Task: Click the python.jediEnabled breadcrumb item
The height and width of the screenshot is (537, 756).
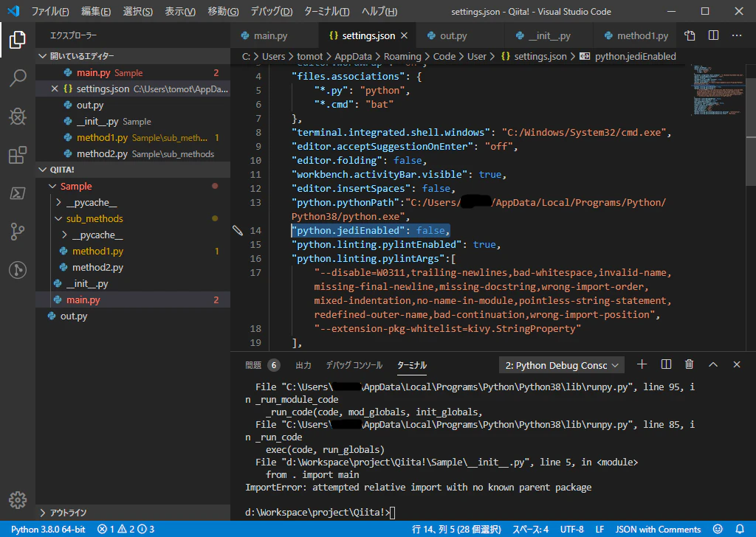Action: (x=628, y=56)
